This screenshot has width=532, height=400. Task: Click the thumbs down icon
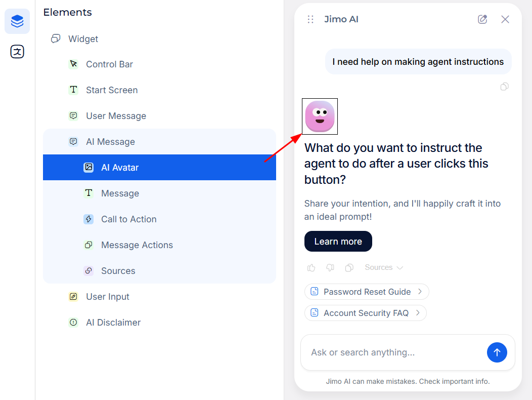tap(330, 268)
